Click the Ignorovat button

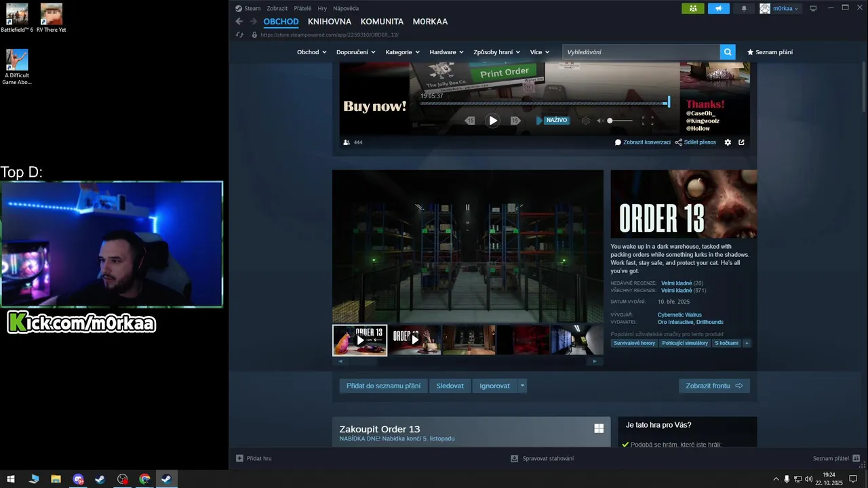494,386
